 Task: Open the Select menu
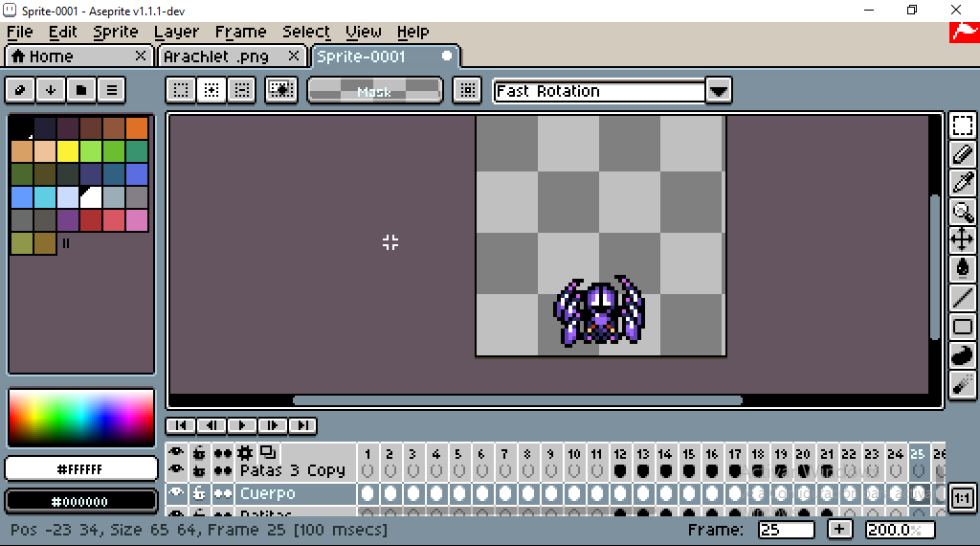coord(306,32)
